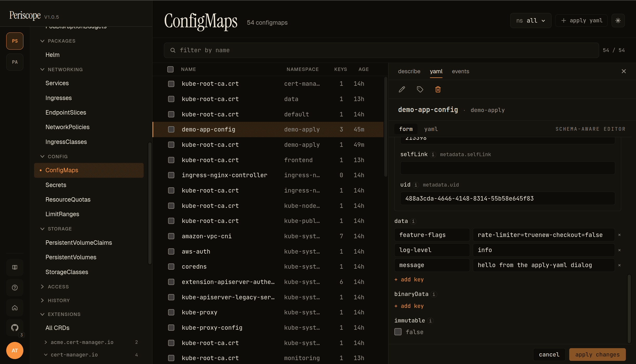Click the filter by name field

381,50
